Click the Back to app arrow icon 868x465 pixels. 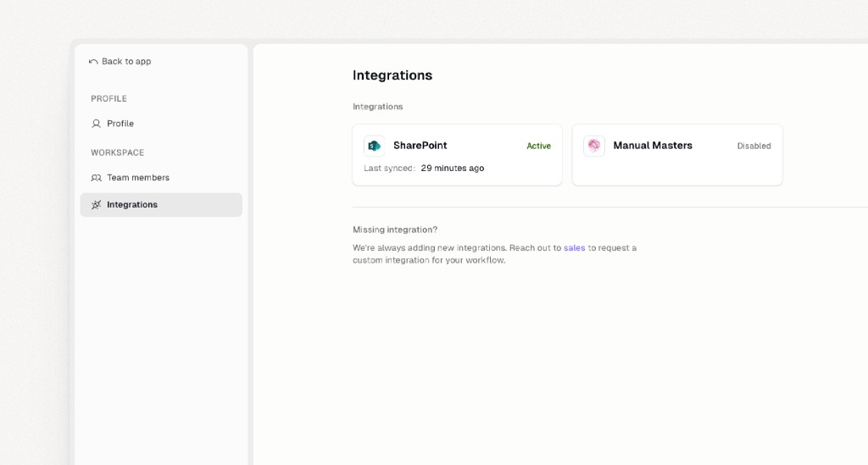tap(93, 61)
